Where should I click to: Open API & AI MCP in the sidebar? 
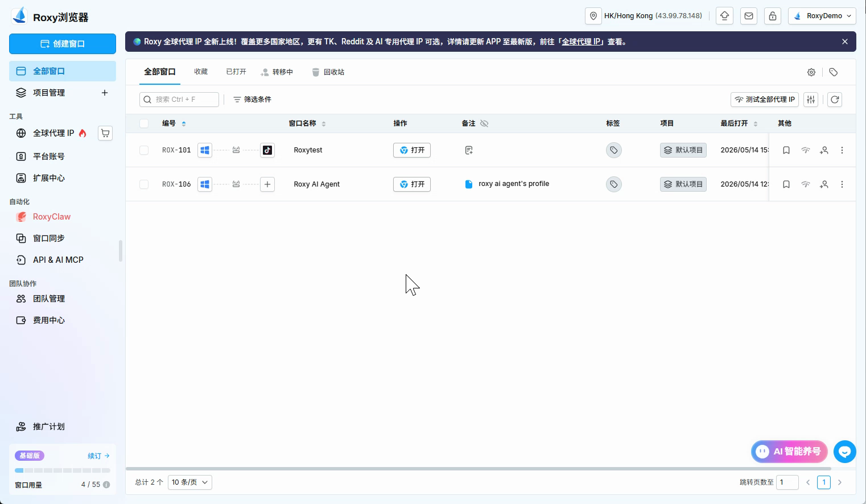tap(63, 260)
